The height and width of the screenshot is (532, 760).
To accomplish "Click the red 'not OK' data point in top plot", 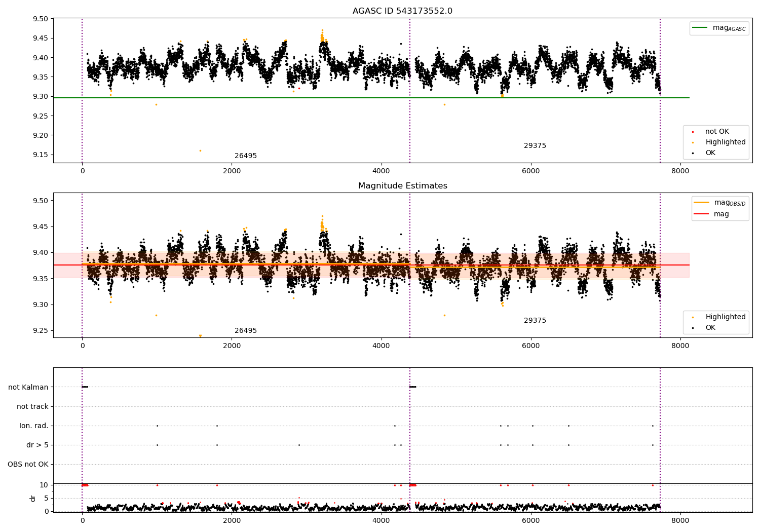I will tap(299, 88).
